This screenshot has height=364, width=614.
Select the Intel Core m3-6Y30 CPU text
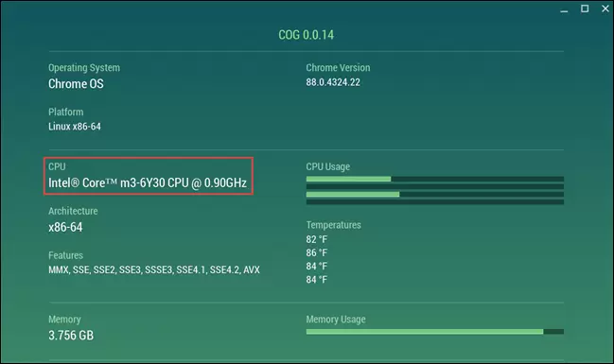coord(148,182)
